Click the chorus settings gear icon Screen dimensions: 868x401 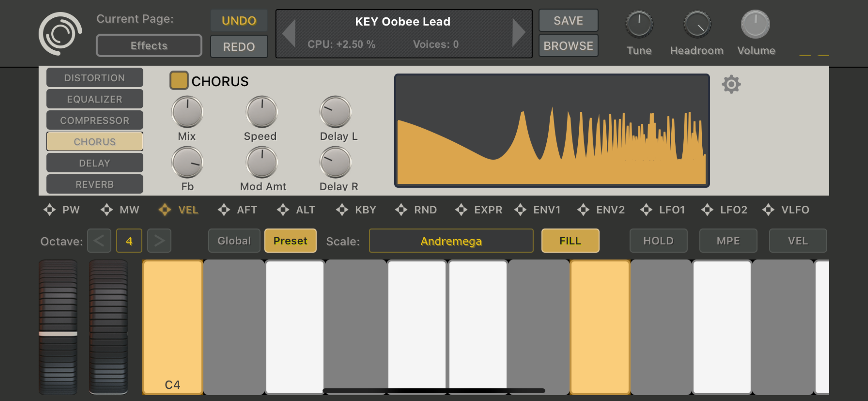(731, 84)
